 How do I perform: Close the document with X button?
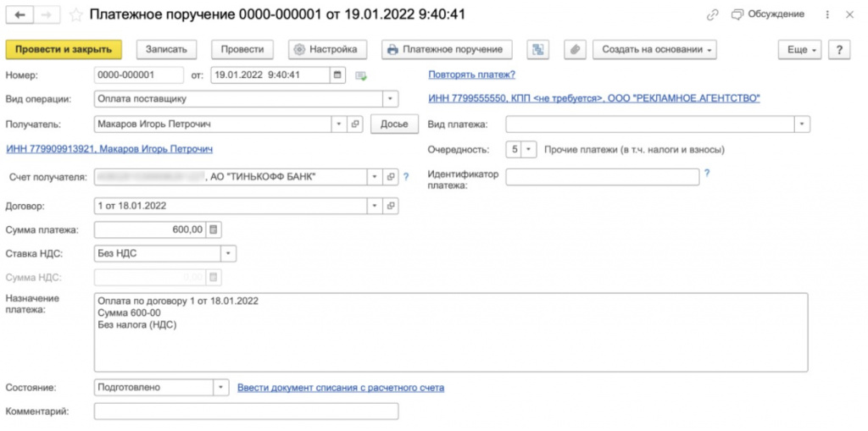[850, 15]
